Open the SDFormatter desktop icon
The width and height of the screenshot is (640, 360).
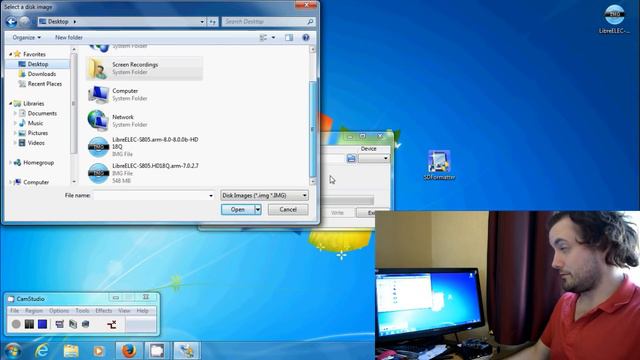pyautogui.click(x=439, y=165)
